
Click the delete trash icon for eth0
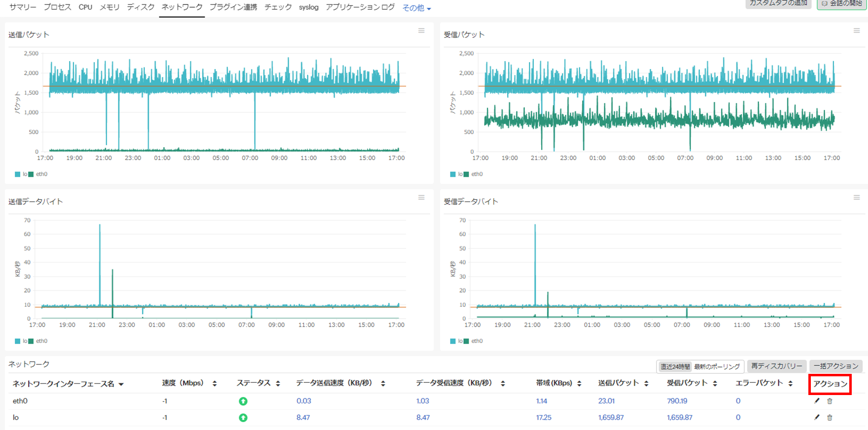click(x=830, y=401)
